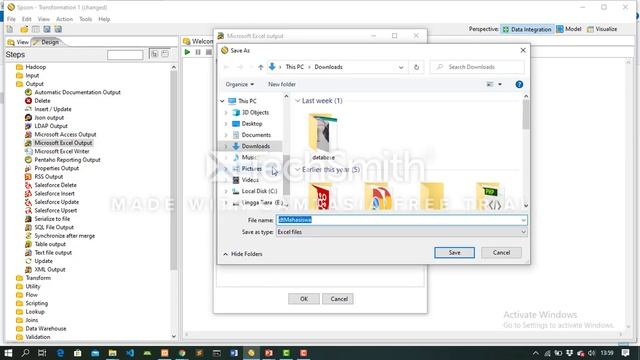This screenshot has width=640, height=360.
Task: Select Local Disk (C:) in navigation tree
Action: point(259,191)
